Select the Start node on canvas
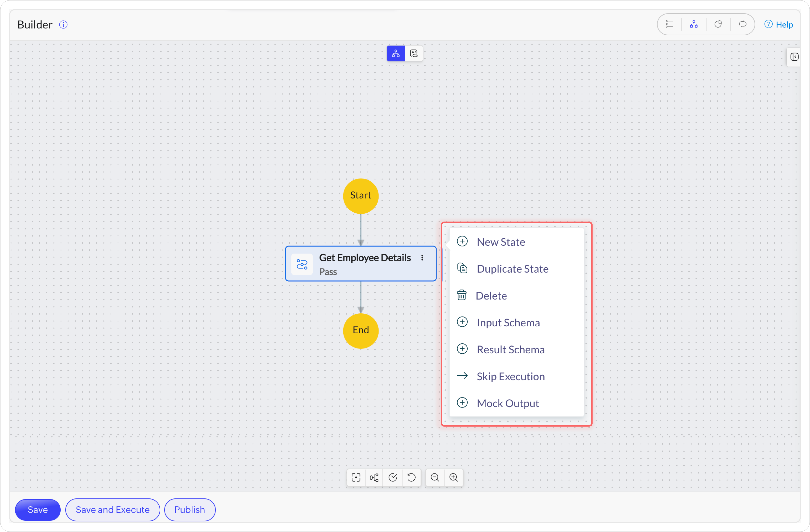This screenshot has height=532, width=810. pyautogui.click(x=361, y=196)
